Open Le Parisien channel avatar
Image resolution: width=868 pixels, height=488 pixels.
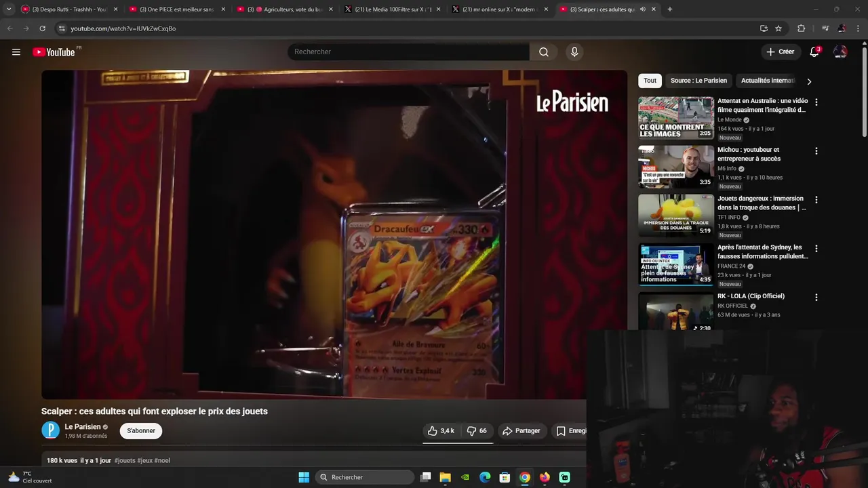point(50,430)
